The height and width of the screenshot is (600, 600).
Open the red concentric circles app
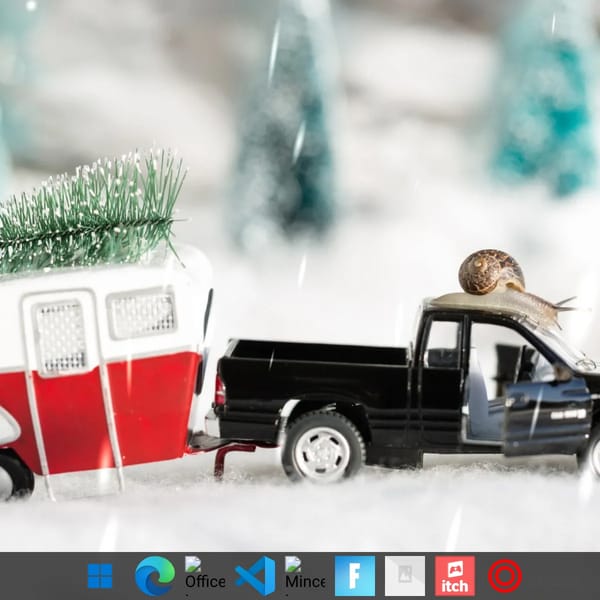505,576
